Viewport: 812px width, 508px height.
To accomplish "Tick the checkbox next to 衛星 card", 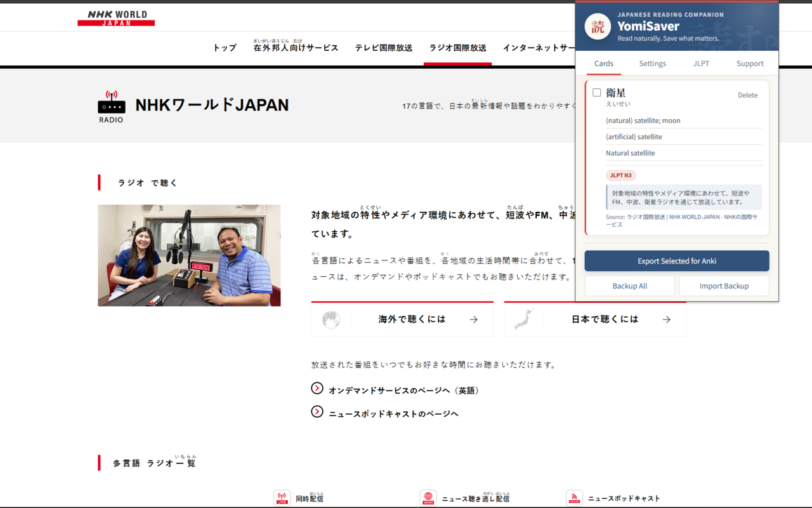I will point(596,93).
